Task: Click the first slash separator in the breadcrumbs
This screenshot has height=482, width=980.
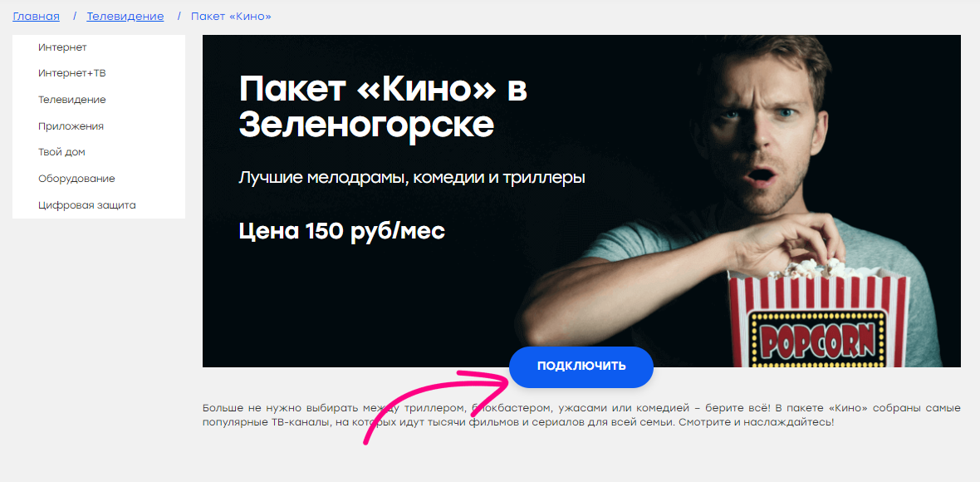Action: point(75,17)
